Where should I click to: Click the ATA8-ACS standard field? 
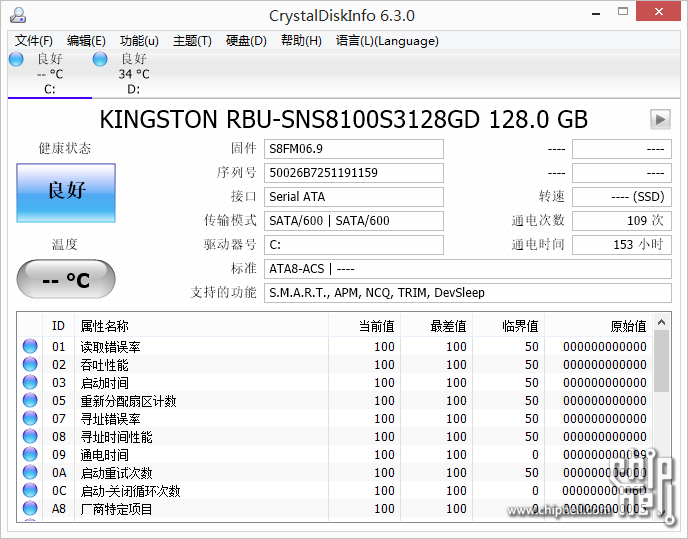tap(468, 269)
